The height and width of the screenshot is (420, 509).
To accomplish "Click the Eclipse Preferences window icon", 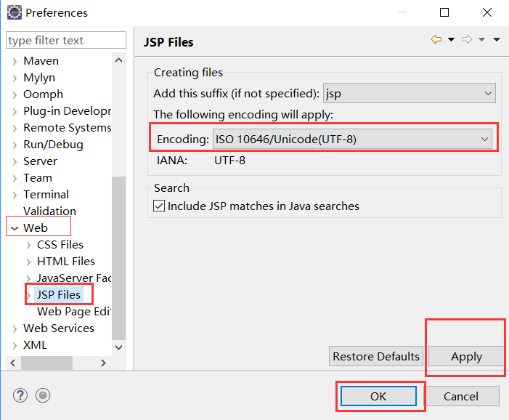I will pos(15,12).
